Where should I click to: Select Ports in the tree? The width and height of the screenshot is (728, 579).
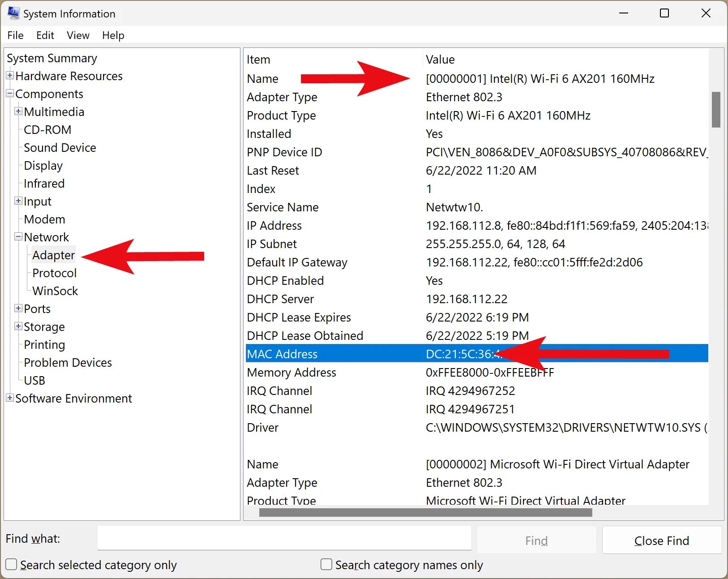tap(37, 309)
